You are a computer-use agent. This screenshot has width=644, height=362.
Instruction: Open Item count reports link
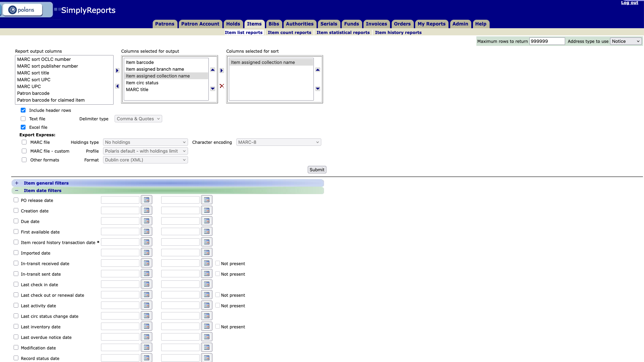click(x=289, y=33)
